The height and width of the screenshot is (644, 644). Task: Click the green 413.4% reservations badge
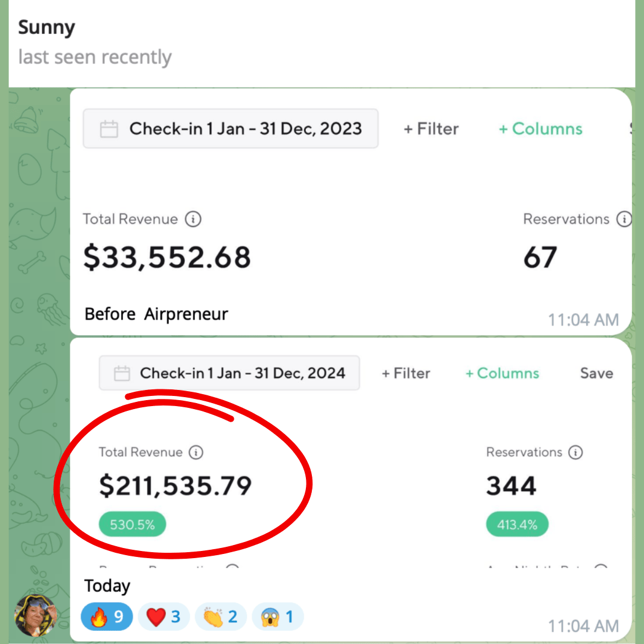[x=517, y=525]
